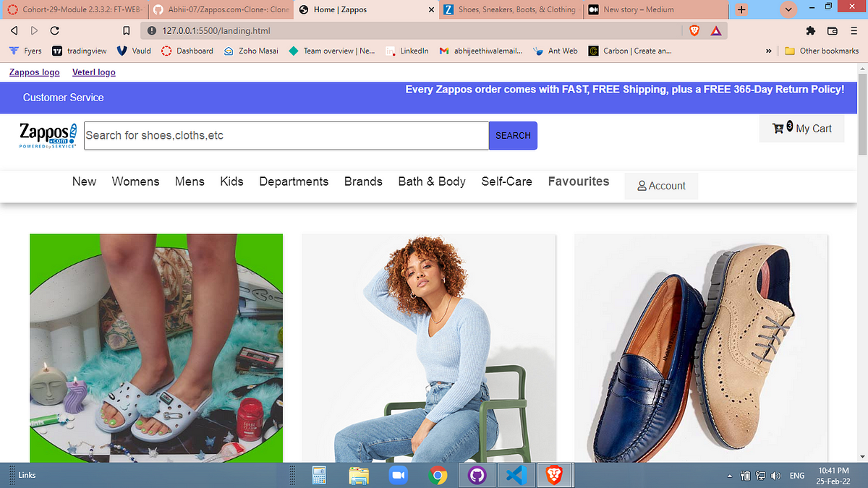Open Google Chrome from the taskbar
Viewport: 868px width, 488px height.
pyautogui.click(x=437, y=475)
